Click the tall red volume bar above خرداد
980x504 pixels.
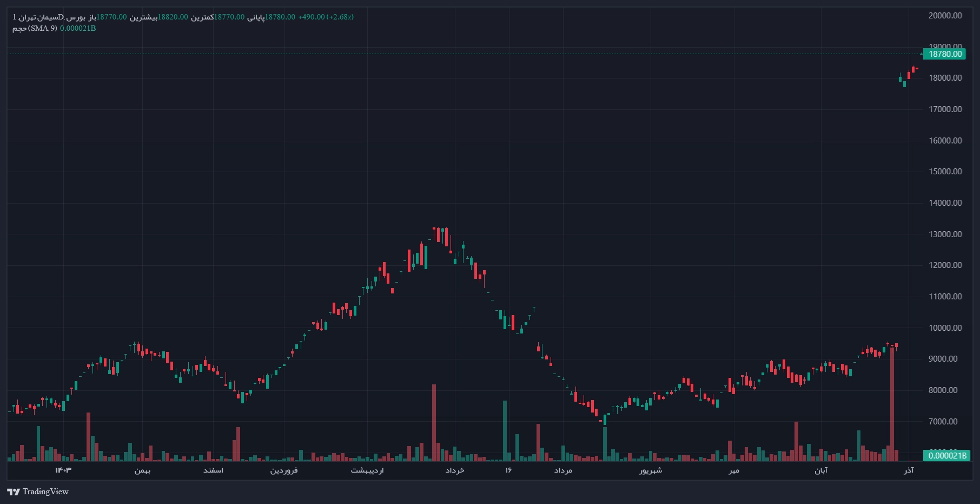coord(434,422)
